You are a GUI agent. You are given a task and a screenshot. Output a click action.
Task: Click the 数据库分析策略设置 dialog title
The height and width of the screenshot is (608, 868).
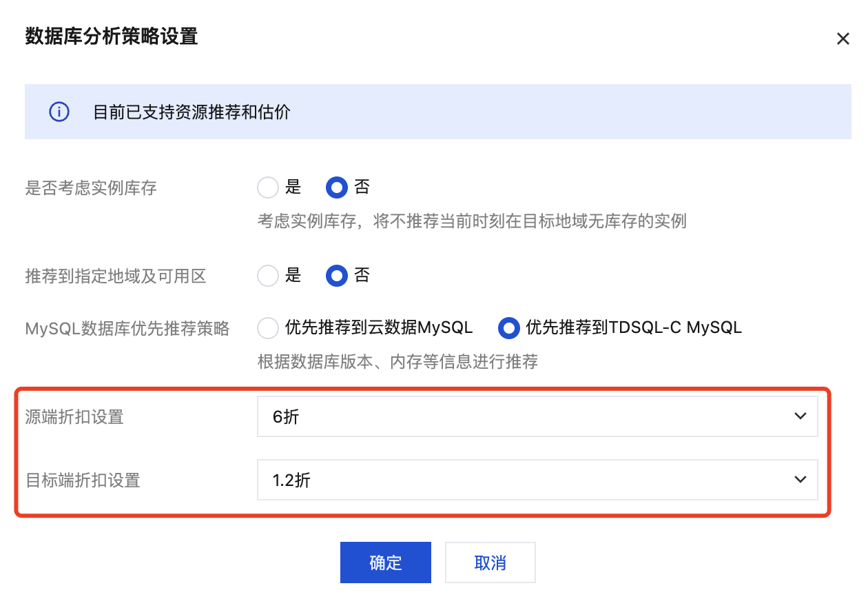click(112, 37)
